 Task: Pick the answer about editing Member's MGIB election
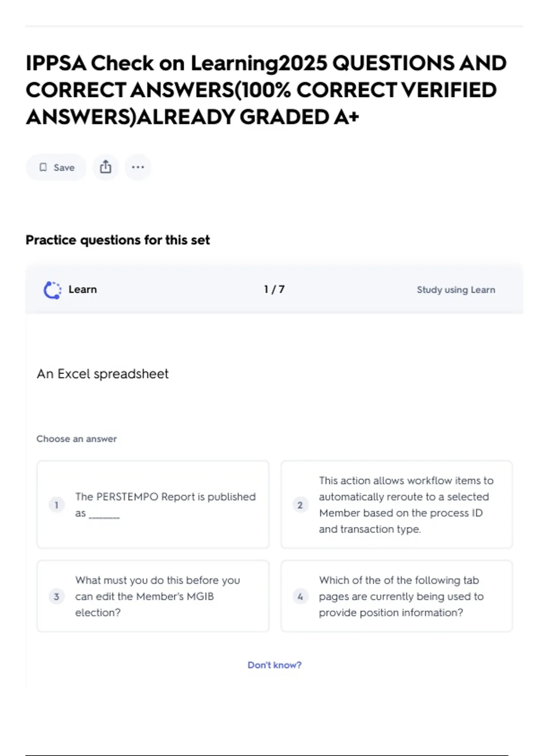click(158, 596)
